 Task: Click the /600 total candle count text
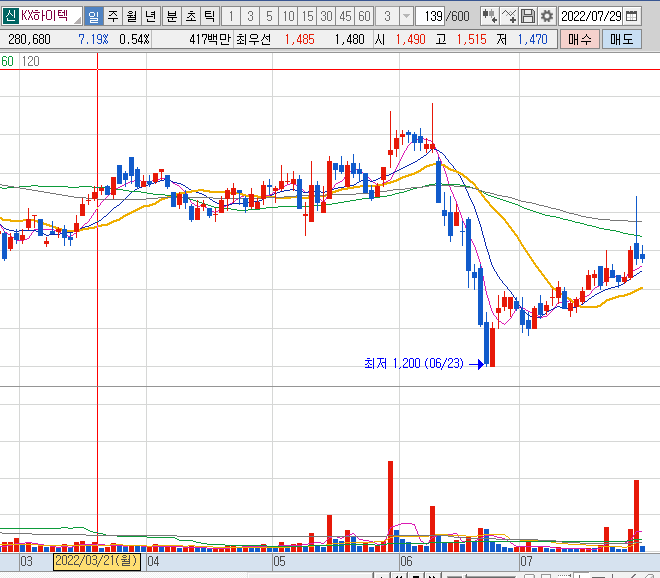click(458, 16)
